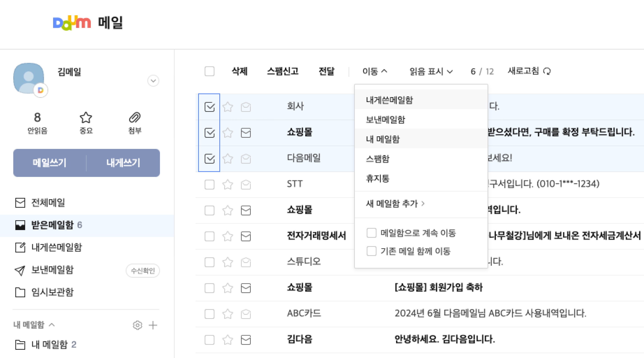The height and width of the screenshot is (358, 644).
Task: Click the 삭제 delete button
Action: click(x=239, y=72)
